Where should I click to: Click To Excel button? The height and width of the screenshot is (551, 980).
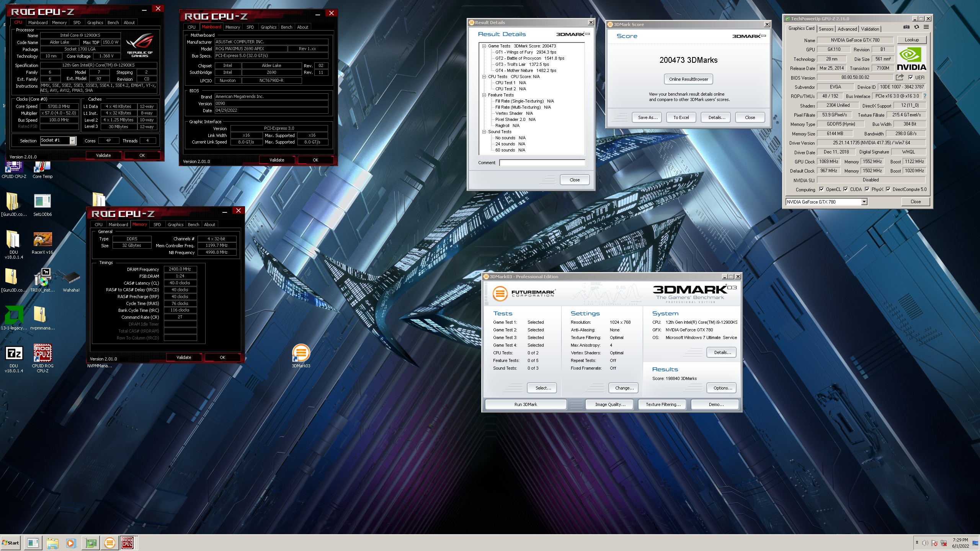681,117
